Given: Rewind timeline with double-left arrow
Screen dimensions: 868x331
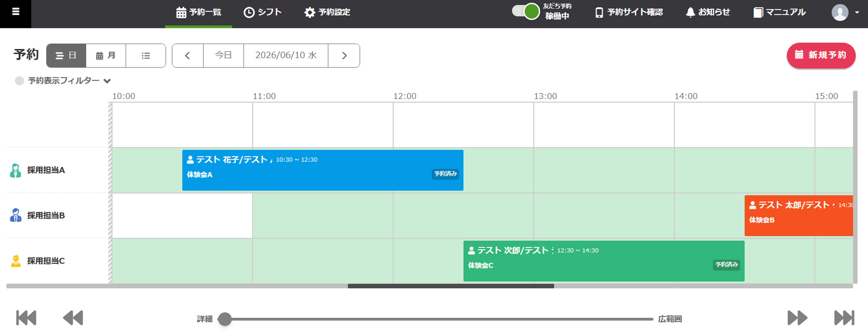Looking at the screenshot, I should point(73,318).
